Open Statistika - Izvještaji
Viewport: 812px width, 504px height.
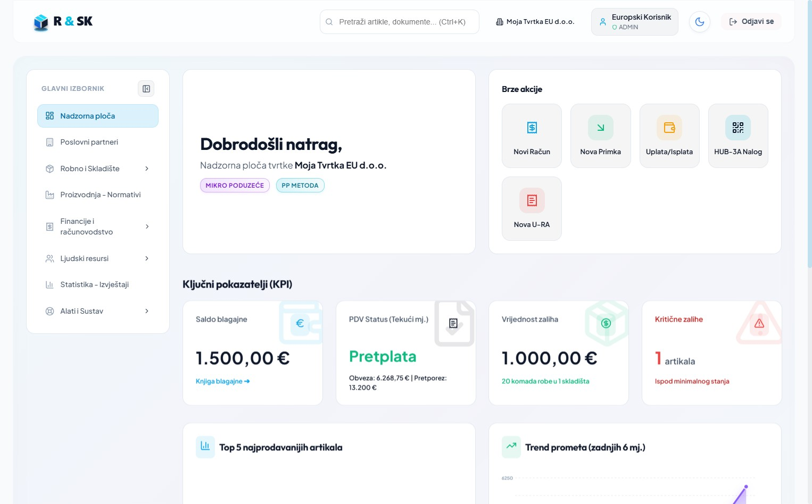[x=98, y=284]
